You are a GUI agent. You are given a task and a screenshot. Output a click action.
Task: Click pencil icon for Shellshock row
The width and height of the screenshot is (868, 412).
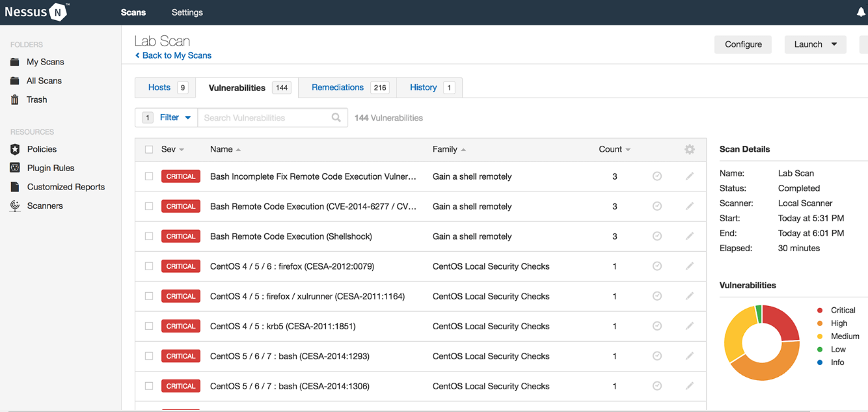(x=690, y=236)
